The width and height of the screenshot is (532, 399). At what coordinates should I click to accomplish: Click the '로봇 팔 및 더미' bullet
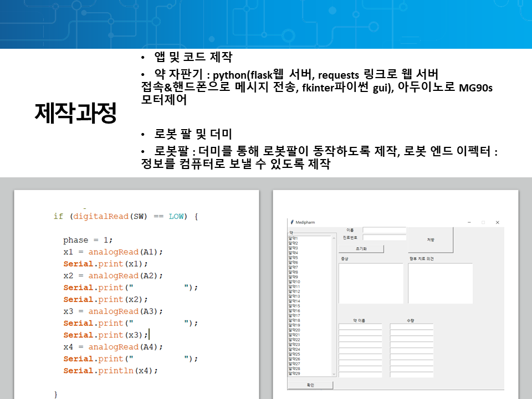click(193, 134)
